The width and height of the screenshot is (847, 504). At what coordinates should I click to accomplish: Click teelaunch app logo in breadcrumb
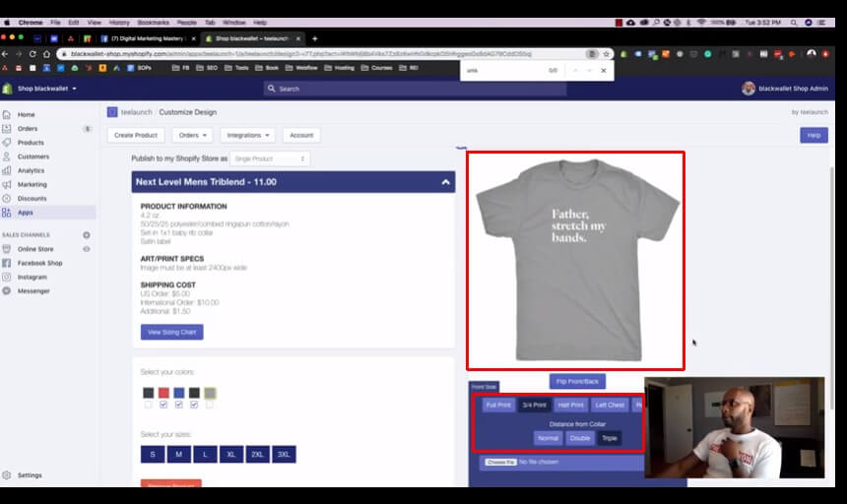tap(112, 112)
